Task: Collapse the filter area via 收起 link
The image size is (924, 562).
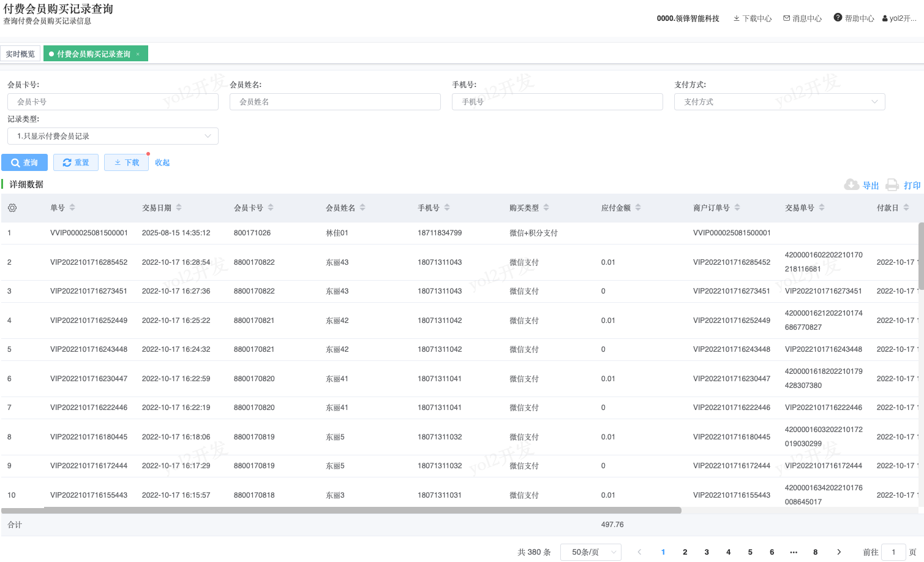Action: tap(162, 162)
